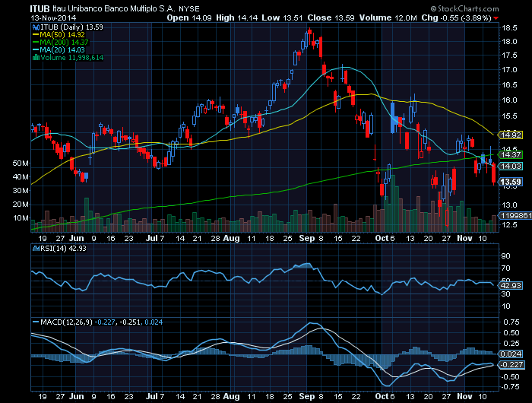The image size is (532, 403).
Task: Click the 'MACD(12,26,9)' panel label
Action: point(66,322)
